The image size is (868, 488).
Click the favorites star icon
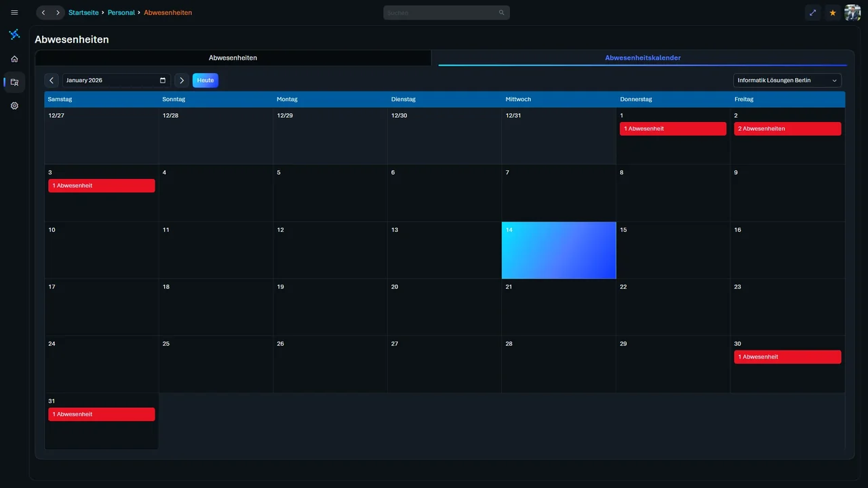click(x=833, y=13)
